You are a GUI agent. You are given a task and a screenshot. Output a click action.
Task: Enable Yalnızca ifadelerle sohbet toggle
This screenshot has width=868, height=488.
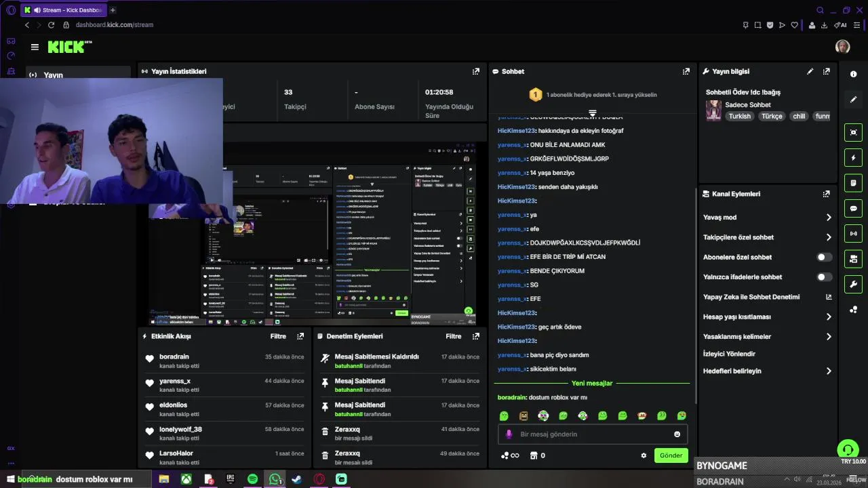click(x=824, y=277)
